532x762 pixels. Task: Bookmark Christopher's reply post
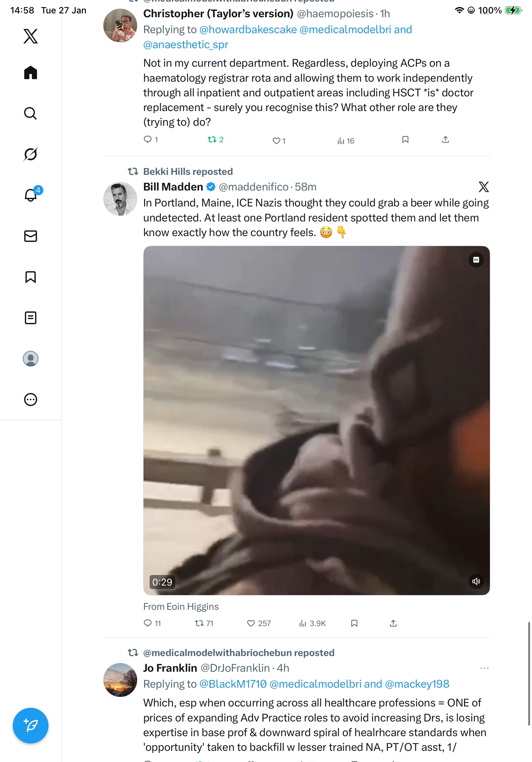point(405,139)
